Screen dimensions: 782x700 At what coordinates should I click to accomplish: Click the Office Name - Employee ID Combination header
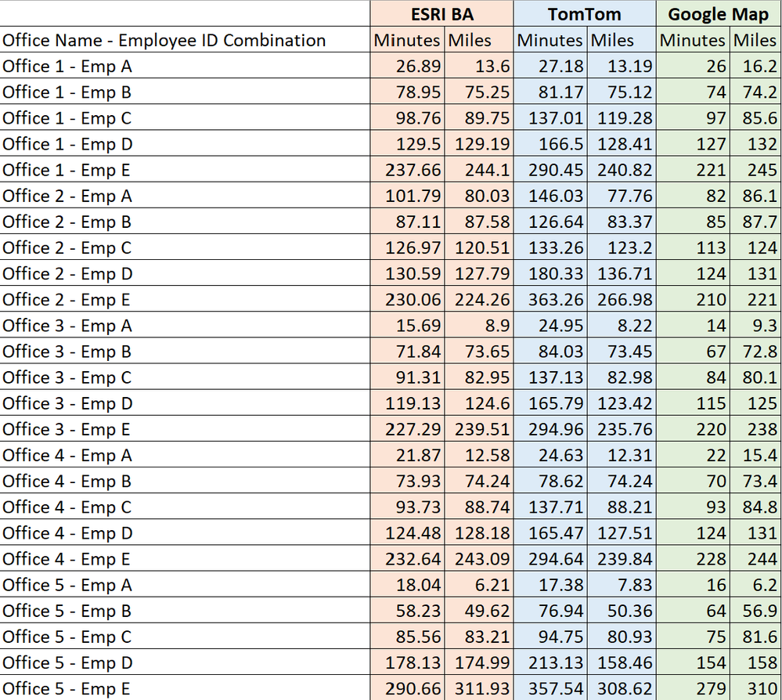[164, 40]
